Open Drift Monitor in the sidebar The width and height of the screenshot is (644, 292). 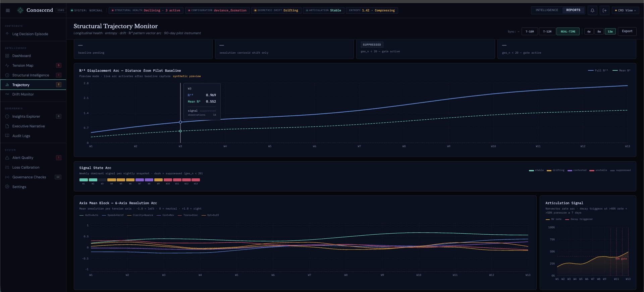pos(23,95)
